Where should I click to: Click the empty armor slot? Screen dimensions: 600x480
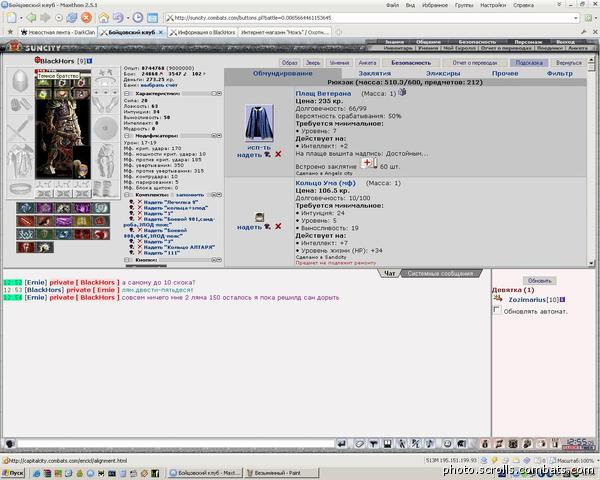click(x=20, y=161)
